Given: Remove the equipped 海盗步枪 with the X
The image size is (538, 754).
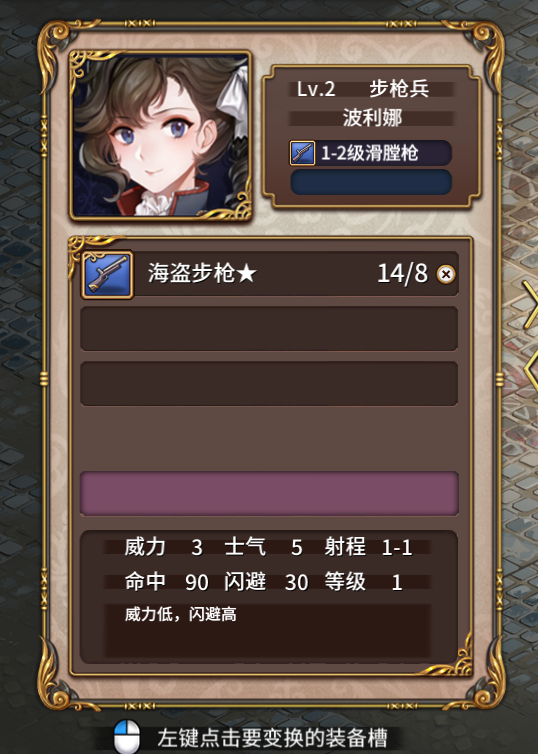Looking at the screenshot, I should (446, 275).
